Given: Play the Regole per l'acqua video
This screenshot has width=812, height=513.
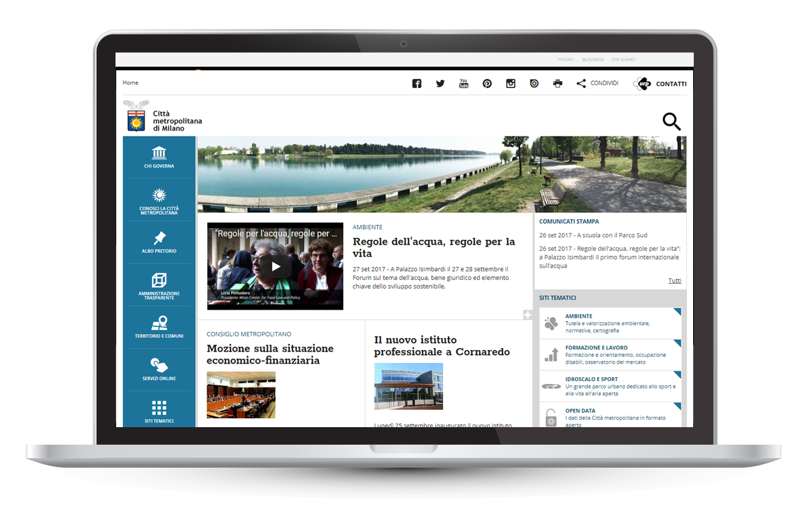Looking at the screenshot, I should (x=276, y=266).
